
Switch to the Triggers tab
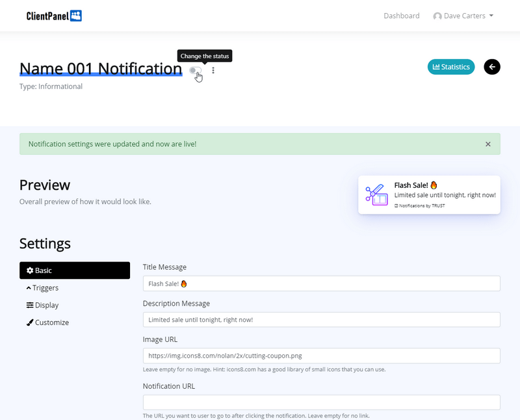[75, 287]
